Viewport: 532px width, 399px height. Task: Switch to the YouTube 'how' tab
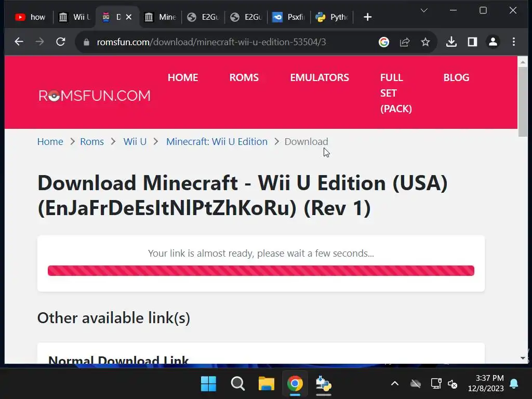tap(30, 17)
